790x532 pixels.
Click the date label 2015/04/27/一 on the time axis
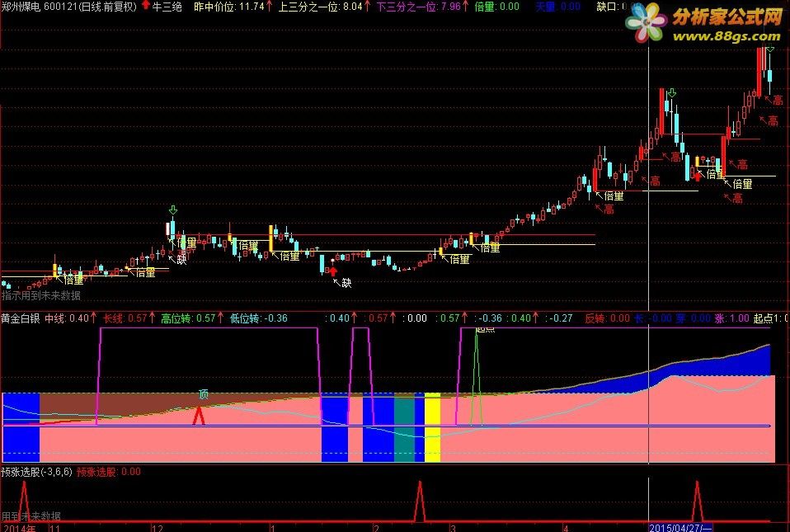pyautogui.click(x=680, y=528)
